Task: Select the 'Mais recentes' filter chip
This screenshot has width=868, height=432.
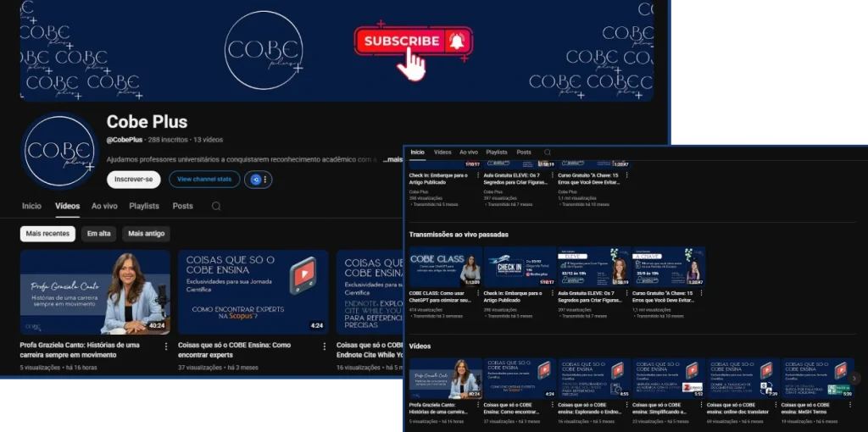Action: [x=47, y=234]
